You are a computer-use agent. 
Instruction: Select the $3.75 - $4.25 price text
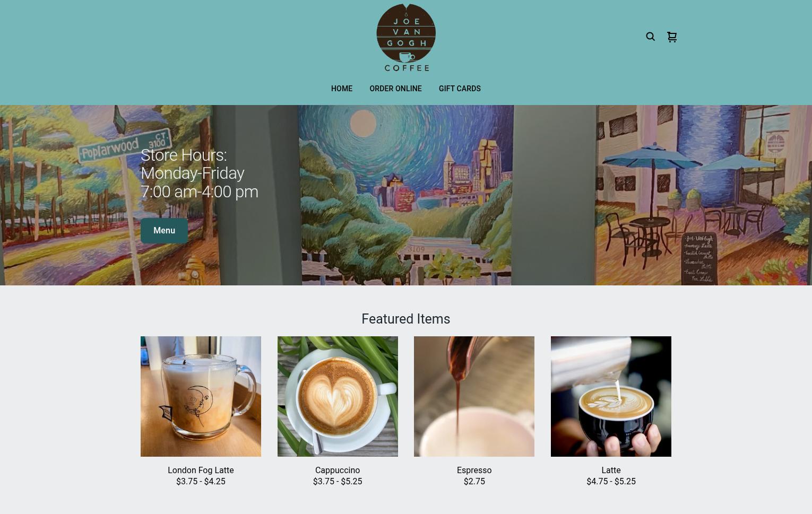point(201,482)
